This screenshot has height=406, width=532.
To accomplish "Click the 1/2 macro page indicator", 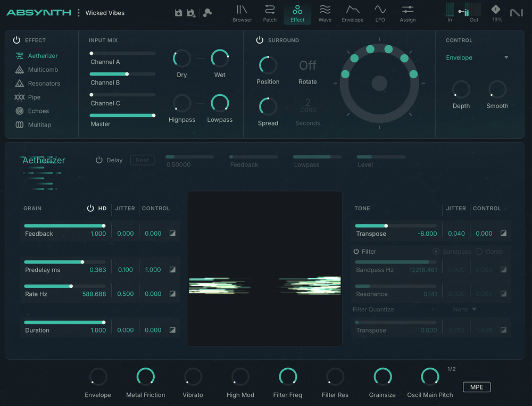I will (x=451, y=369).
